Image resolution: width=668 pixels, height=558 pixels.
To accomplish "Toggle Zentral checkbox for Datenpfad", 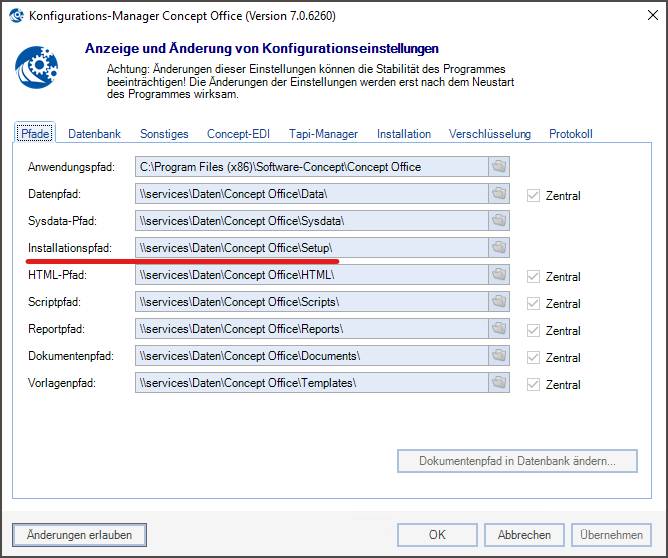I will coord(533,196).
